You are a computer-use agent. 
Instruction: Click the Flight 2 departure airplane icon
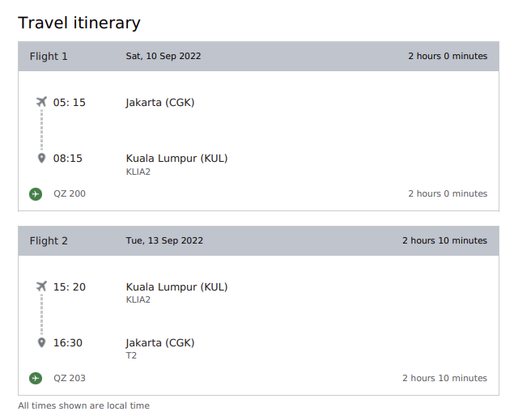click(41, 286)
